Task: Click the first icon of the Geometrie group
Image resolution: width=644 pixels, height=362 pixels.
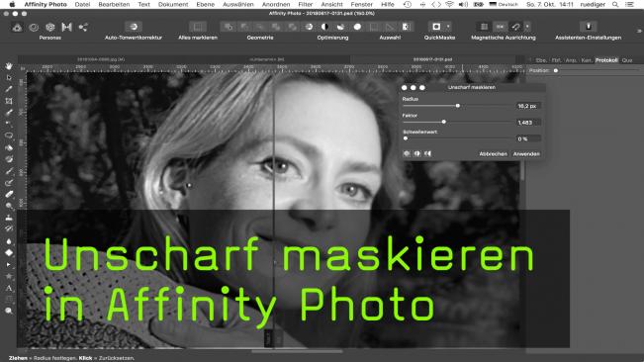Action: 229,27
